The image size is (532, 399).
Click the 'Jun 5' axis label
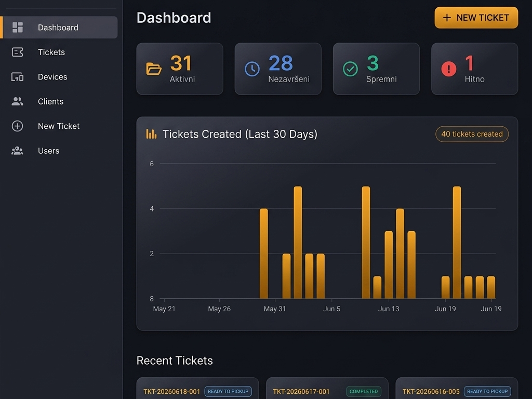click(x=331, y=309)
